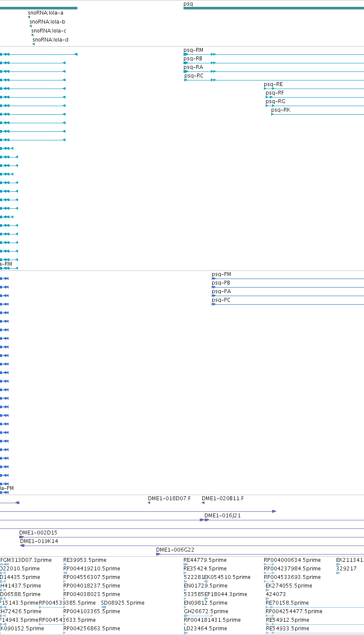364x635 pixels.
Task: Select the RE70158.5prime EST label
Action: pyautogui.click(x=287, y=603)
